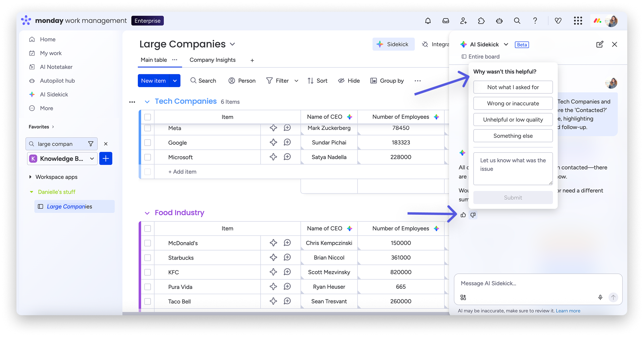The height and width of the screenshot is (337, 644).
Task: Start a new Sidekick chat with the edit icon
Action: click(600, 44)
